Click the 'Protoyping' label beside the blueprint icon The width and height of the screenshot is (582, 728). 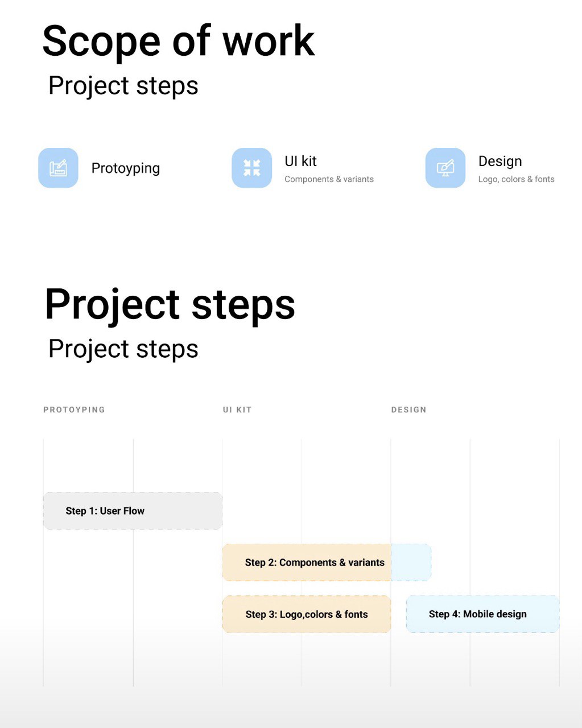coord(125,168)
